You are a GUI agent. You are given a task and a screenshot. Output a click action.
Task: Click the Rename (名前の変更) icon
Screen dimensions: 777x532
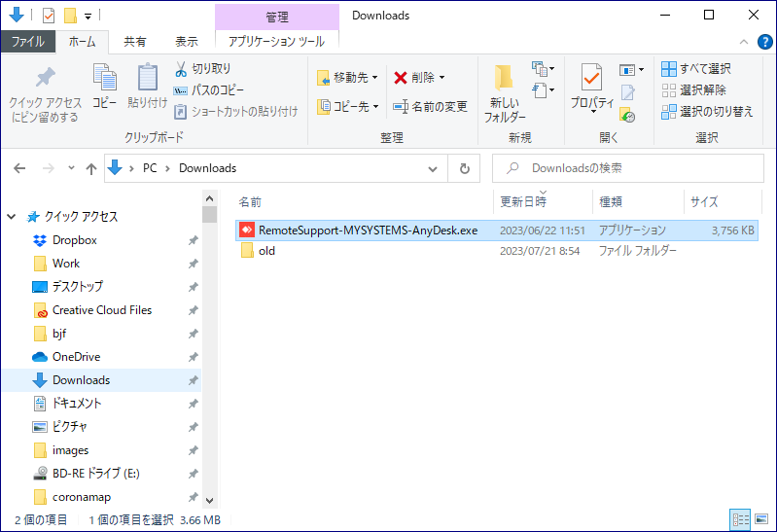400,106
